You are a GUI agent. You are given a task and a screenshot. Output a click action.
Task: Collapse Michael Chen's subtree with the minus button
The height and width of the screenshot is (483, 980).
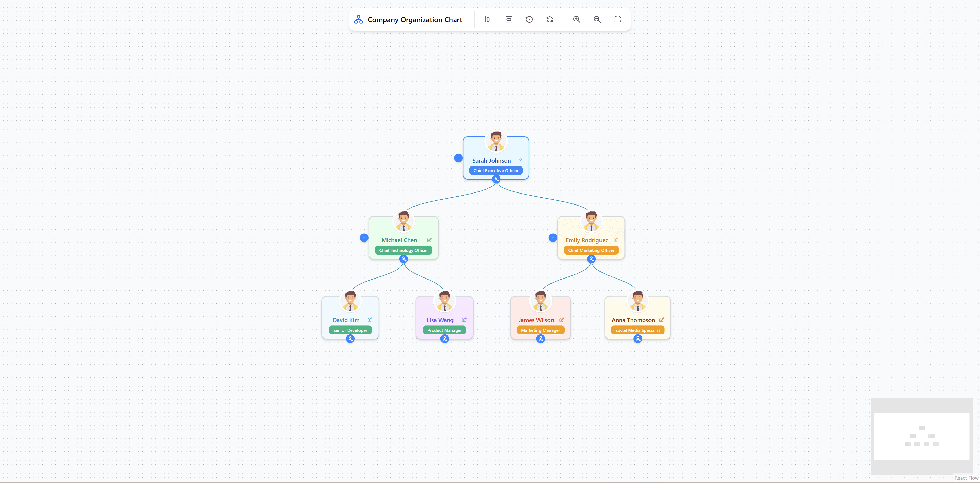coord(364,237)
